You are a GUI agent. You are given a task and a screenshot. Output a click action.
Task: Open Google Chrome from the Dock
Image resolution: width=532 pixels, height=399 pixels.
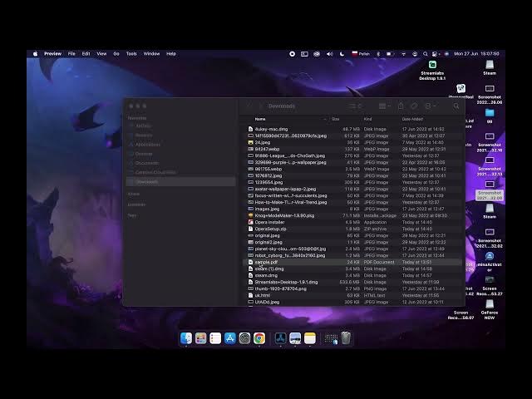coord(259,338)
